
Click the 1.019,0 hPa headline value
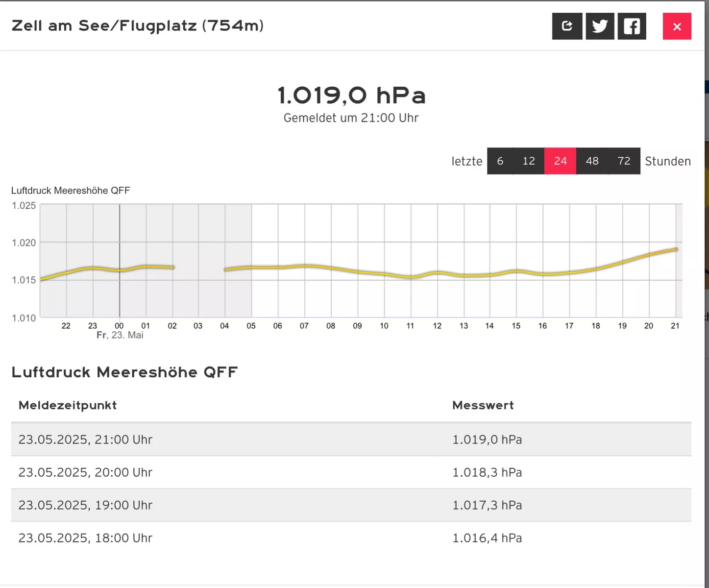(x=351, y=95)
